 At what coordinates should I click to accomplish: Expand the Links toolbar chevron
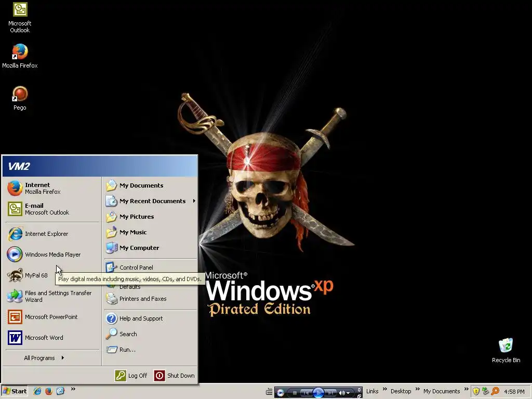[385, 389]
